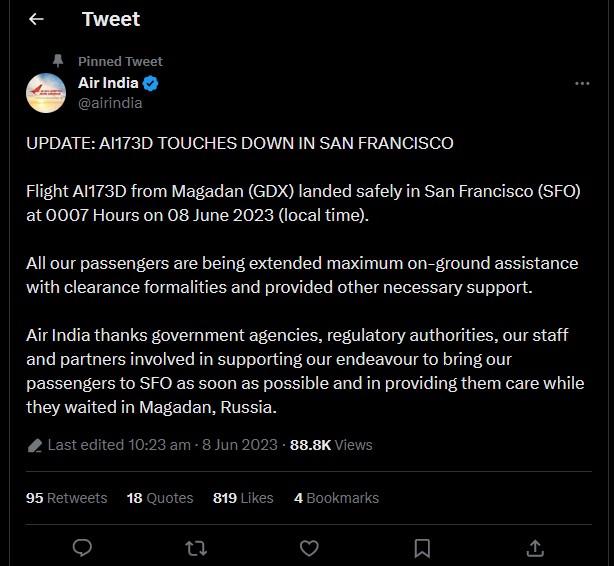Click the back arrow icon
This screenshot has width=614, height=566.
36,19
